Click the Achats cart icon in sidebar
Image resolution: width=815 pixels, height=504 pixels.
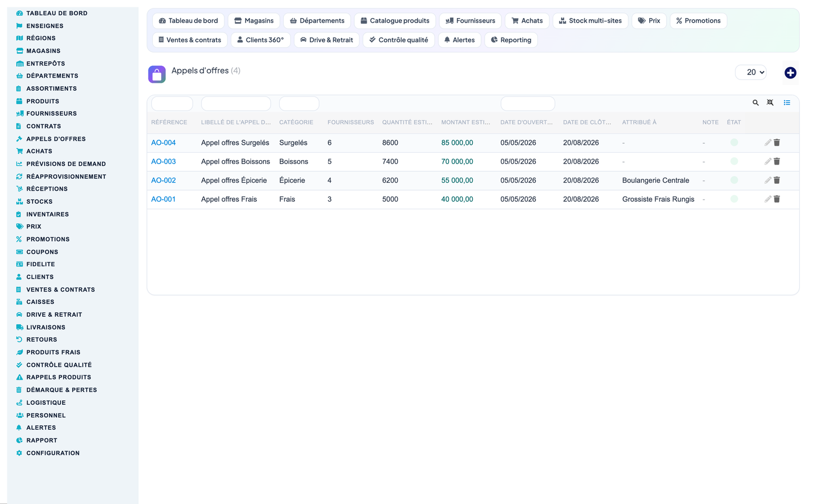click(x=19, y=151)
